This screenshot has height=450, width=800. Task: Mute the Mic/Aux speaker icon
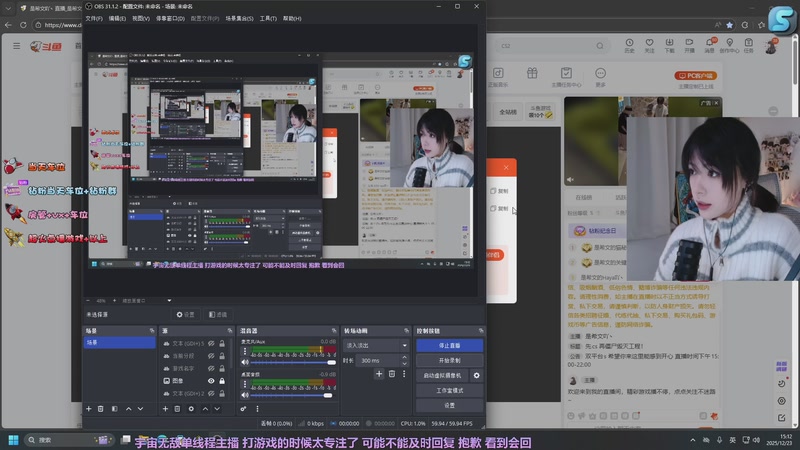[245, 362]
